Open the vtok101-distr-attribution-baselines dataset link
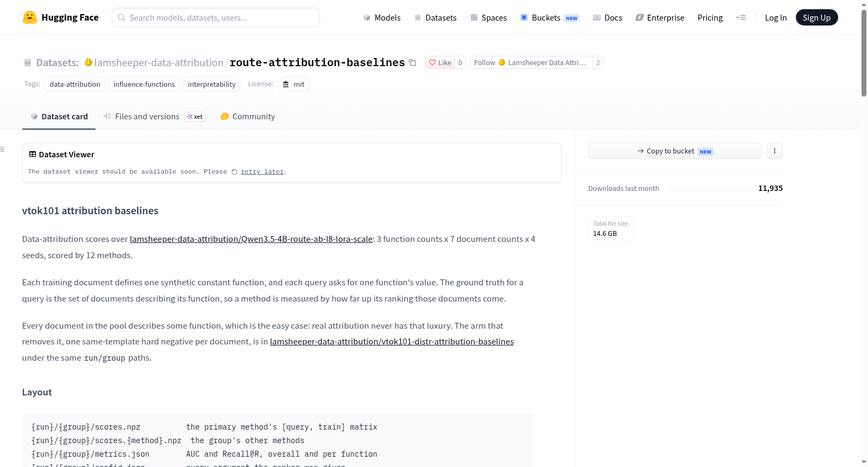 (392, 341)
